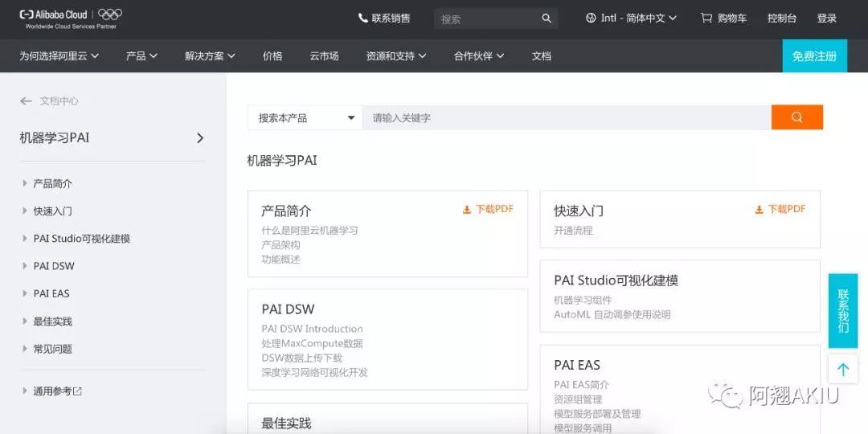Open DSW数据上传下载 link
The image size is (868, 434).
tap(301, 358)
